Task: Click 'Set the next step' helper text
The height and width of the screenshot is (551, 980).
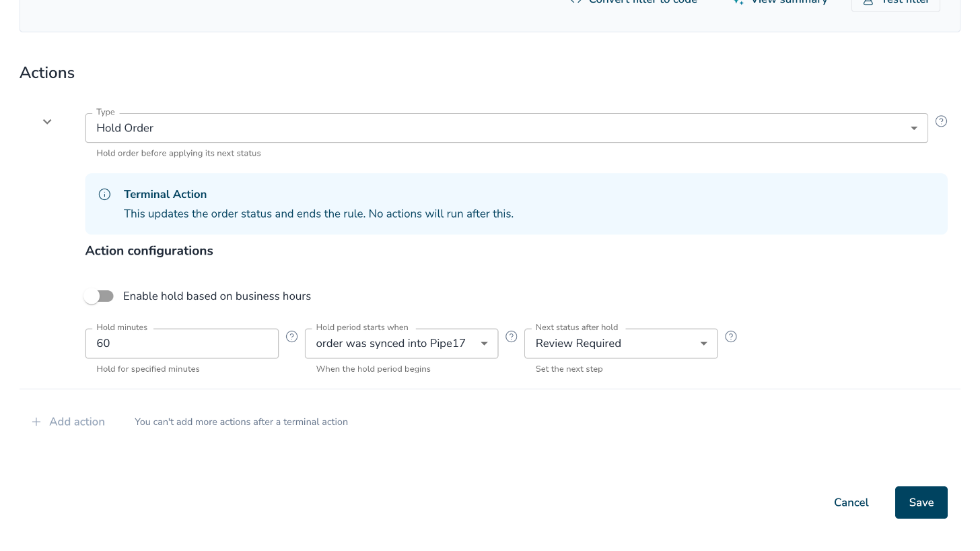Action: pos(569,368)
